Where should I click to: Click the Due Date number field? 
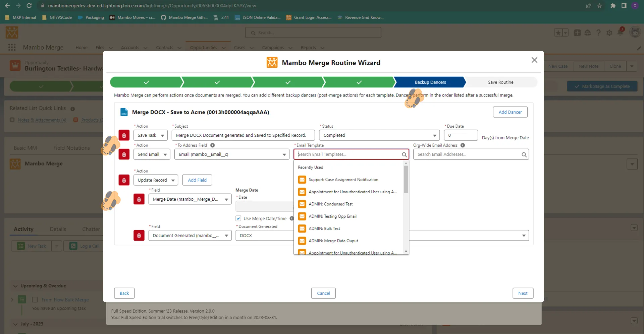(461, 135)
